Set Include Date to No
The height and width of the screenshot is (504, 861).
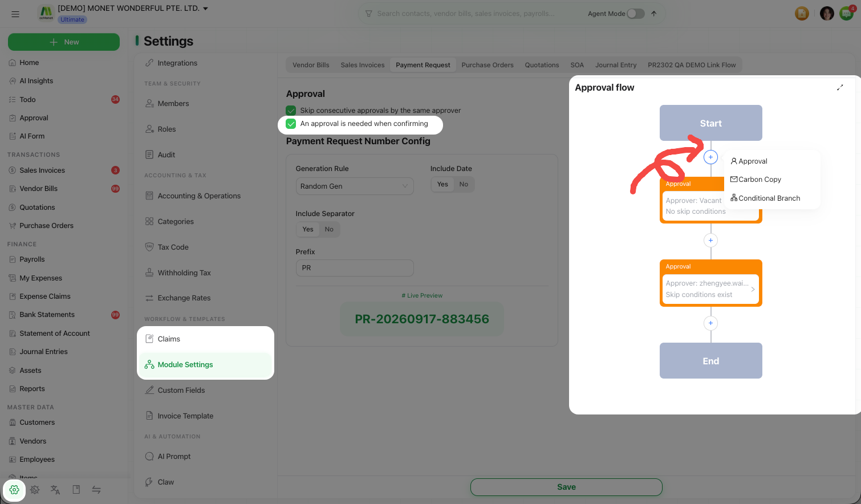pos(464,184)
